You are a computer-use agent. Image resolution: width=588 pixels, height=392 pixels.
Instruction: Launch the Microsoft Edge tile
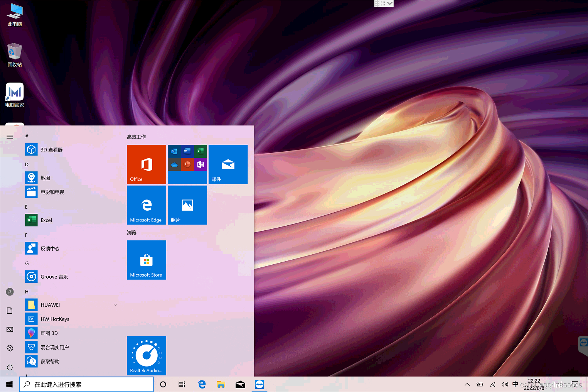(x=147, y=205)
